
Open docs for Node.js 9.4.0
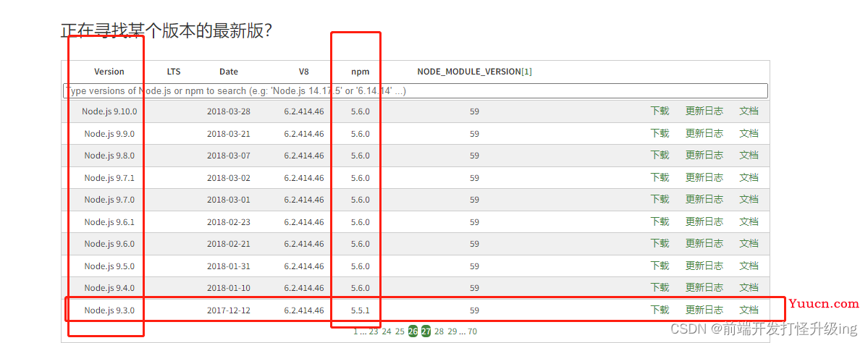tap(749, 288)
